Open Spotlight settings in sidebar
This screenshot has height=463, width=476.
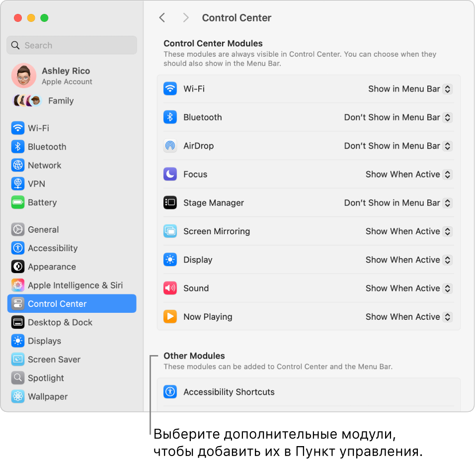(x=72, y=378)
